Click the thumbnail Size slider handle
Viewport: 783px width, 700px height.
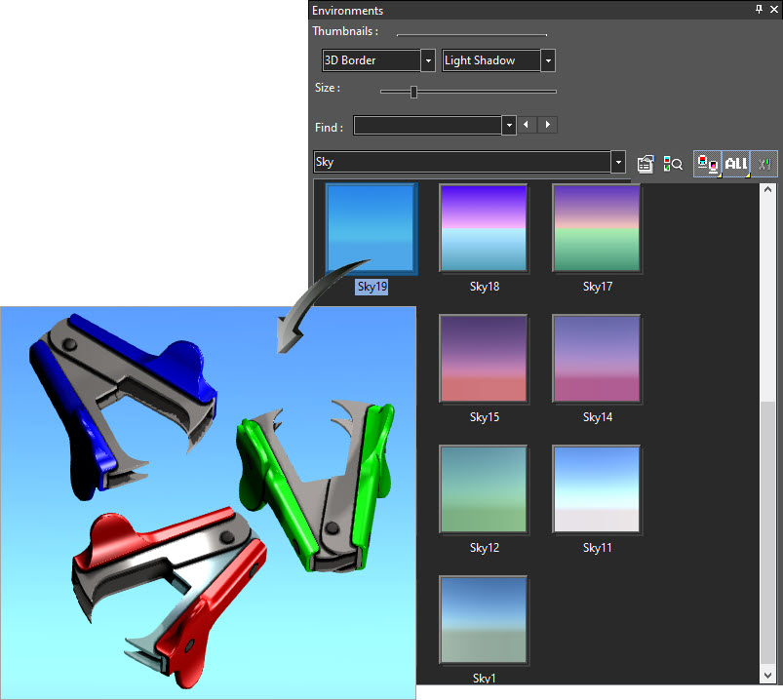pyautogui.click(x=413, y=92)
